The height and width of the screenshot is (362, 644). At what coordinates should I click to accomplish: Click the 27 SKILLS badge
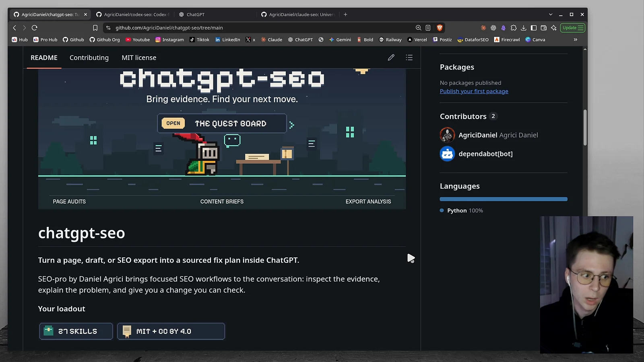(x=76, y=331)
